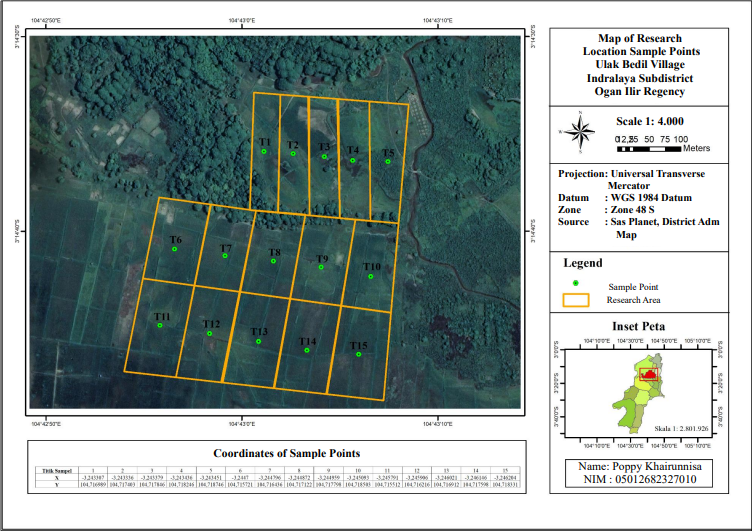Viewport: 752px width, 531px height.
Task: Click the T6 sample point marker
Action: click(175, 249)
